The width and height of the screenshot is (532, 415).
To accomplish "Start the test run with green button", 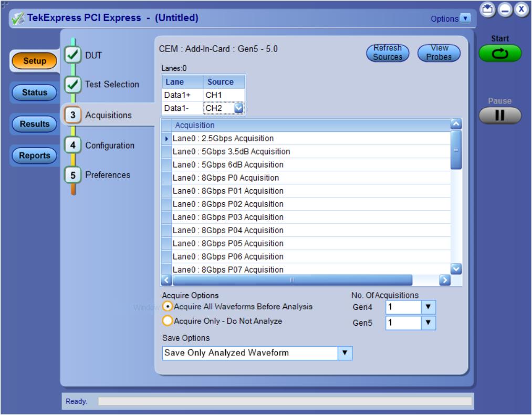I will click(x=500, y=53).
